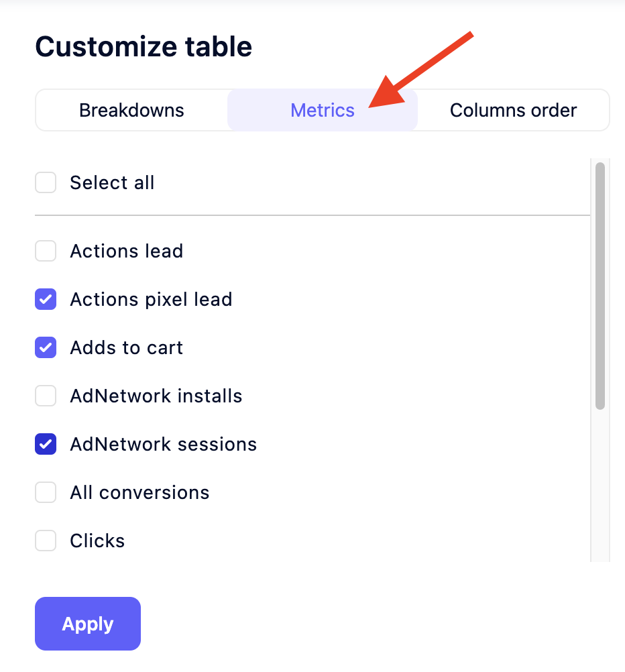Disable the Adds to cart metric
The image size is (625, 672).
46,347
